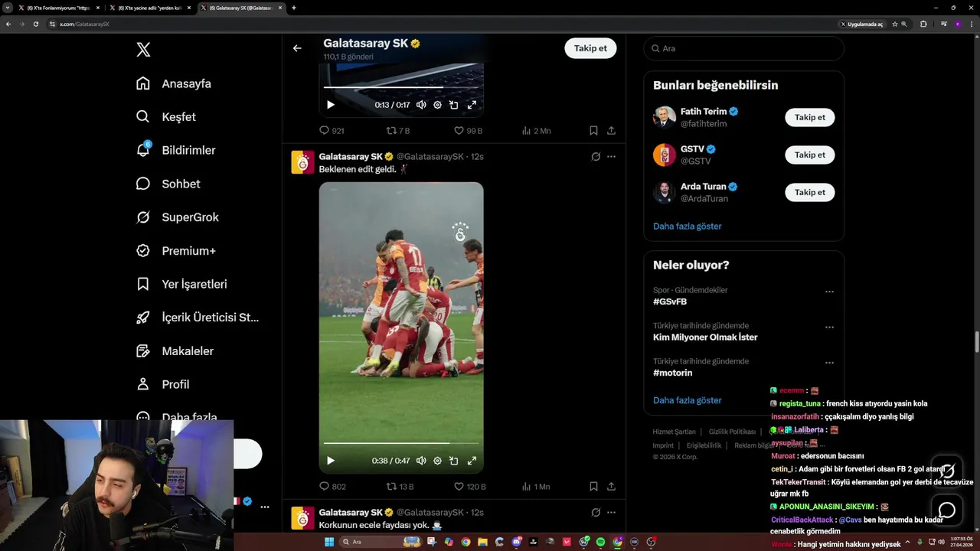Open the Kim Milyoner Olmak İster trend
This screenshot has height=551, width=980.
(705, 337)
